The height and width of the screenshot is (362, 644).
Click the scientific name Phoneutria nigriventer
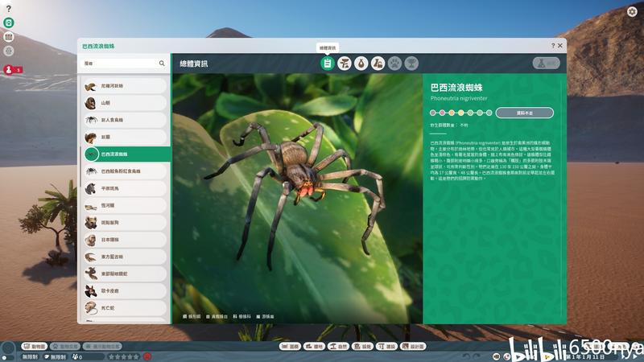(459, 98)
